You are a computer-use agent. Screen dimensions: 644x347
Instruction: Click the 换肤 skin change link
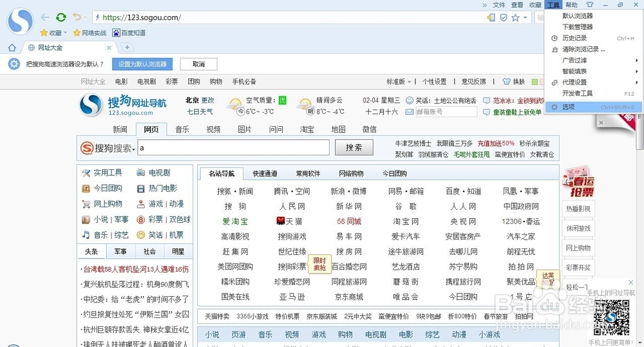pos(514,82)
